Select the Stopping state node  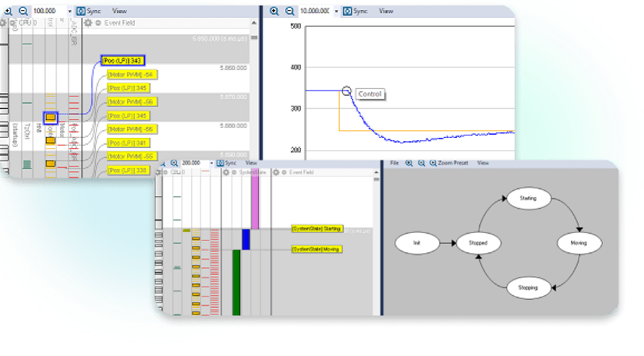(x=529, y=287)
